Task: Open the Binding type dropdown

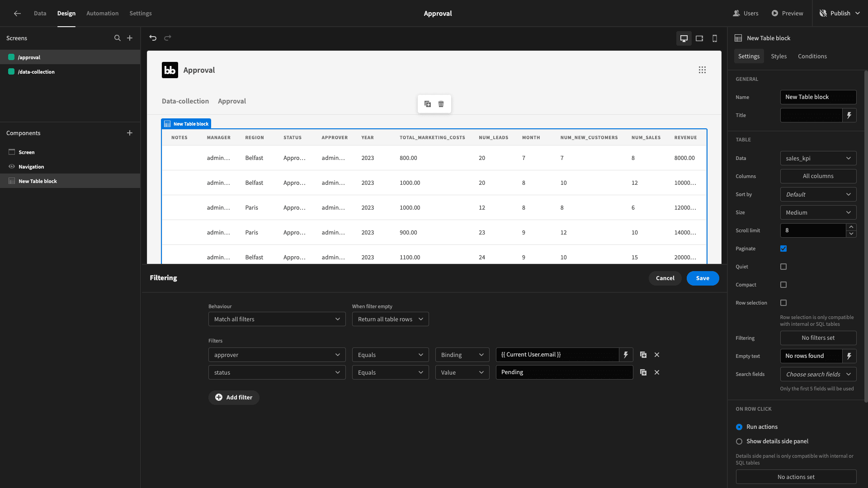Action: [462, 355]
